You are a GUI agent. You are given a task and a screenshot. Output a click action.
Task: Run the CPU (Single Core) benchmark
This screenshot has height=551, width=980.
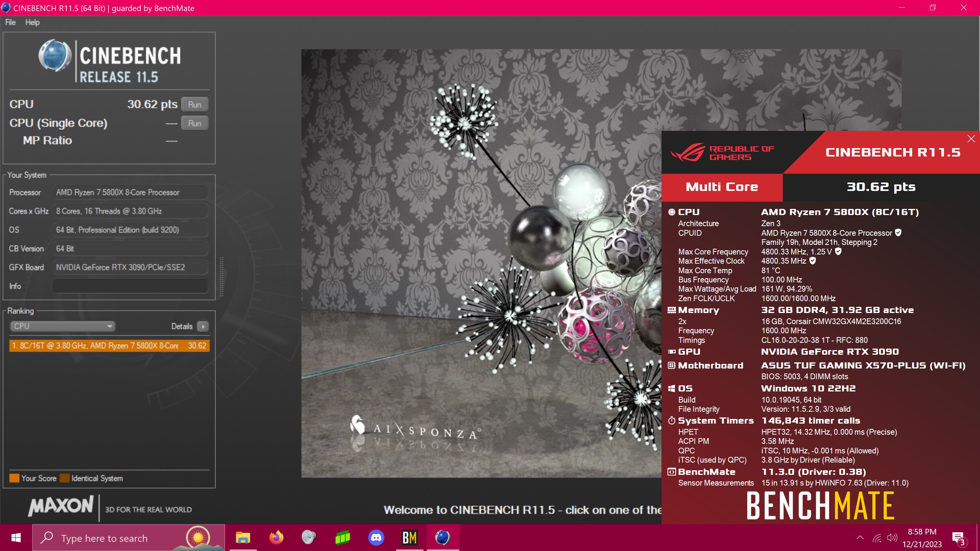click(x=194, y=123)
